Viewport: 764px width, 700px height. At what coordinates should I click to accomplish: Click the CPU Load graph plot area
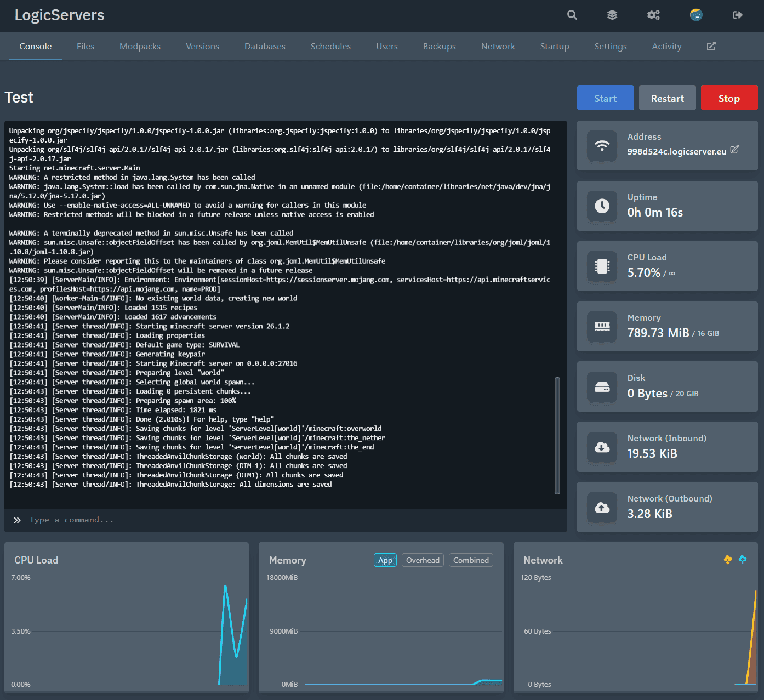point(139,631)
